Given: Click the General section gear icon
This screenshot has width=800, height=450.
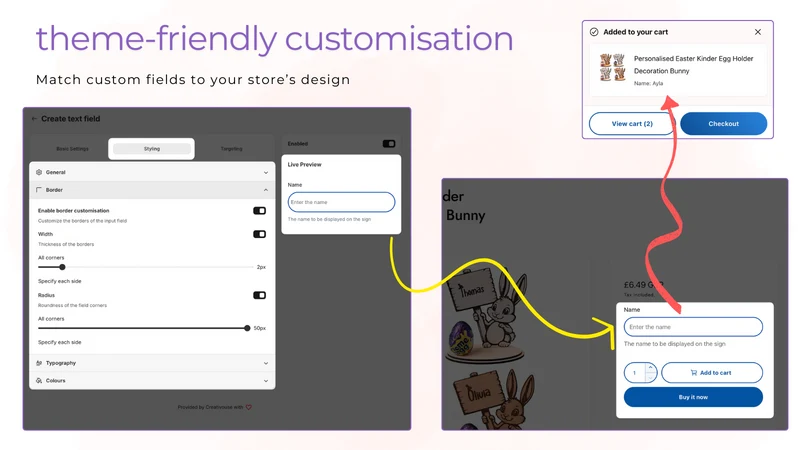Looking at the screenshot, I should (39, 172).
